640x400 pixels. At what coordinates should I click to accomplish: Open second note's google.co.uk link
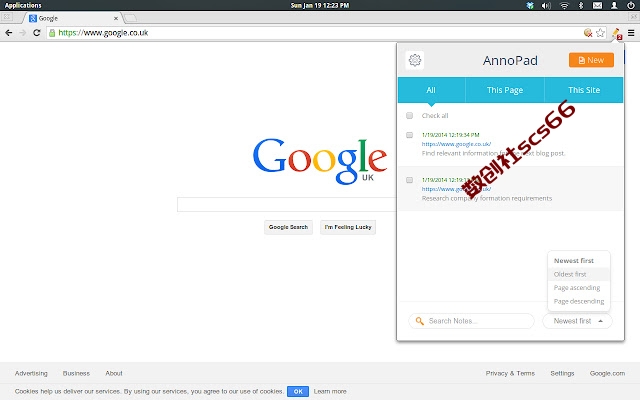pyautogui.click(x=456, y=189)
